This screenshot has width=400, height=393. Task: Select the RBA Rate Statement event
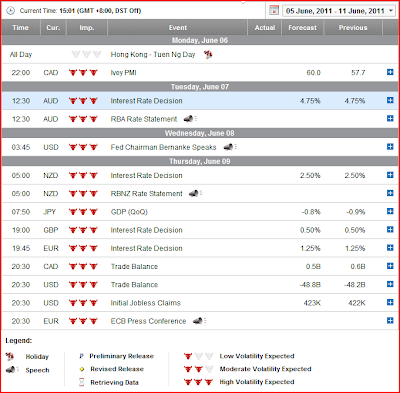144,119
